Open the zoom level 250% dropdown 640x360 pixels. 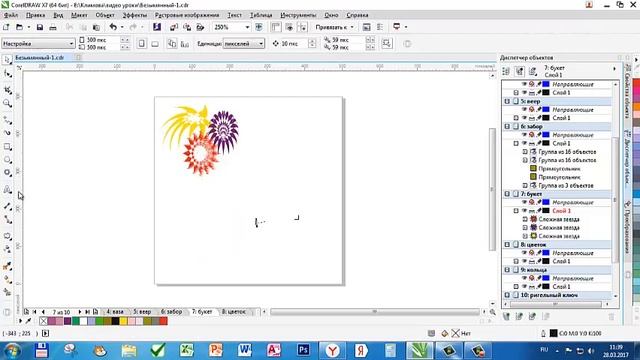(247, 27)
